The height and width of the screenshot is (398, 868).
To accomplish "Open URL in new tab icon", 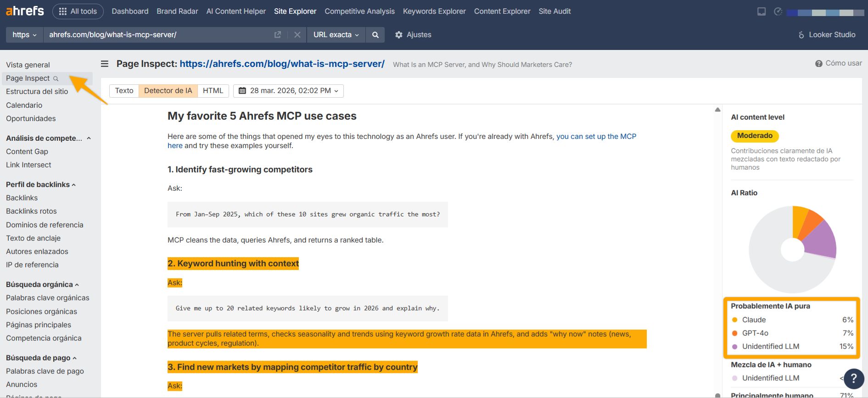I will (278, 35).
